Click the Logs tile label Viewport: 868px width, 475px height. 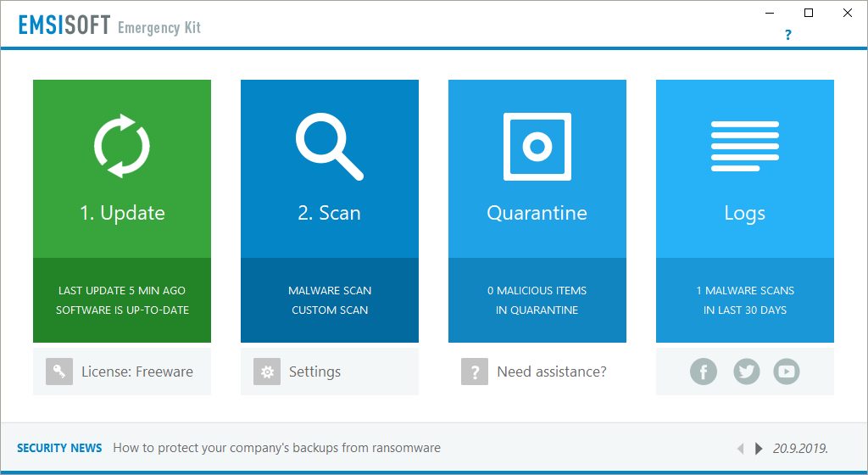coord(744,214)
